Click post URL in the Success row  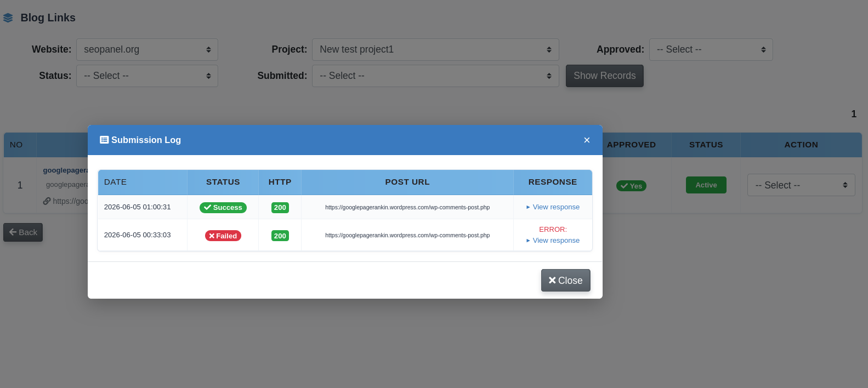(x=407, y=207)
